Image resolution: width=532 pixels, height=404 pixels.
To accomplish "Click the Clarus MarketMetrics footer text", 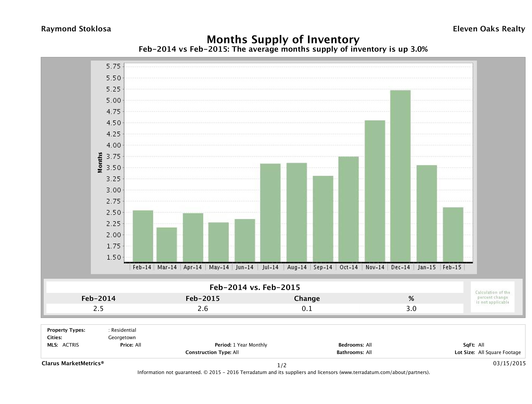I will (73, 363).
